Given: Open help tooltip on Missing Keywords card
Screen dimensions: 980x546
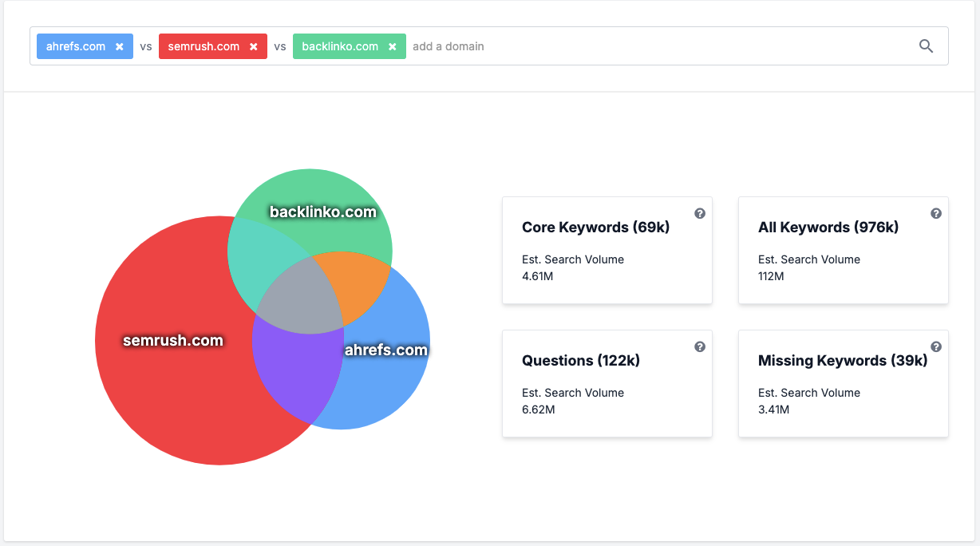Looking at the screenshot, I should [x=935, y=346].
